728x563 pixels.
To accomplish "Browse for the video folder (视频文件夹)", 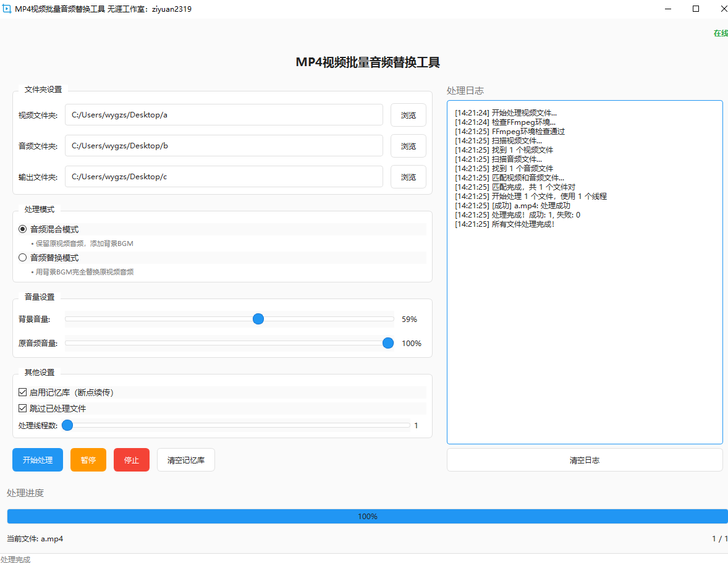I will [408, 115].
